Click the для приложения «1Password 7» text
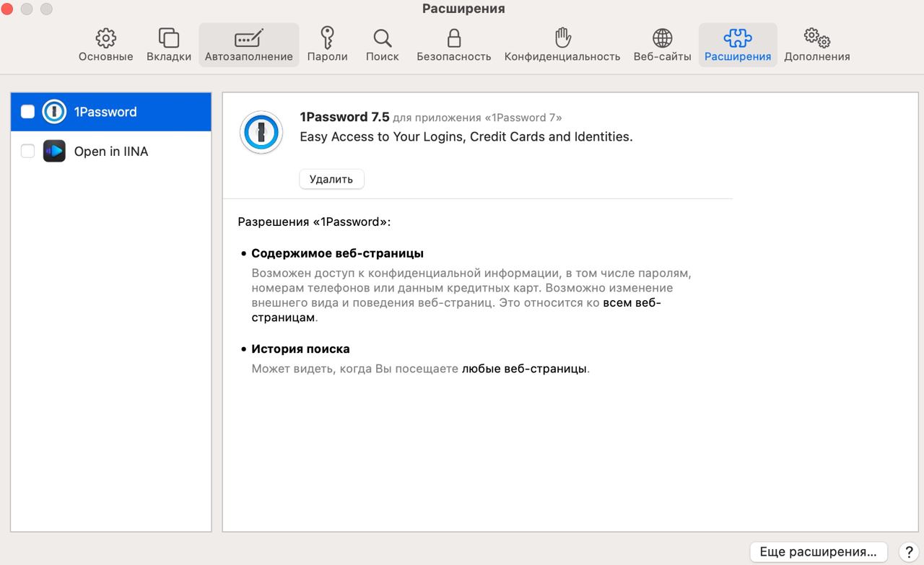This screenshot has width=924, height=565. (x=477, y=118)
